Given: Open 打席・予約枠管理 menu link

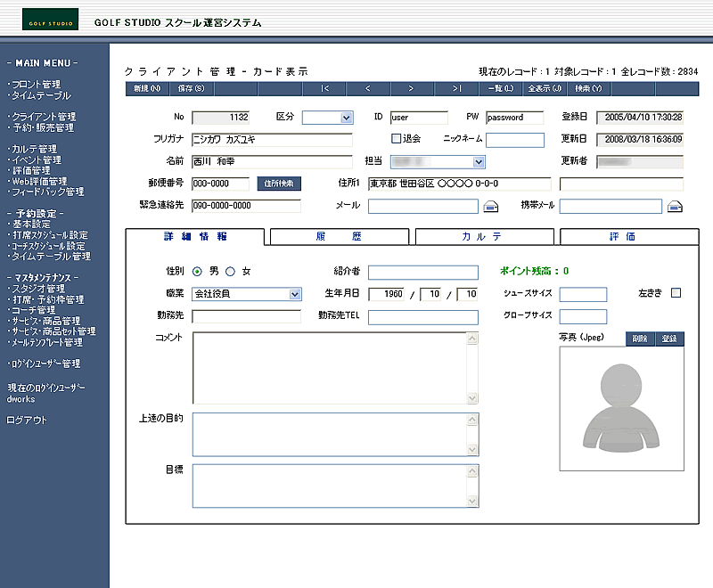Looking at the screenshot, I should [48, 299].
